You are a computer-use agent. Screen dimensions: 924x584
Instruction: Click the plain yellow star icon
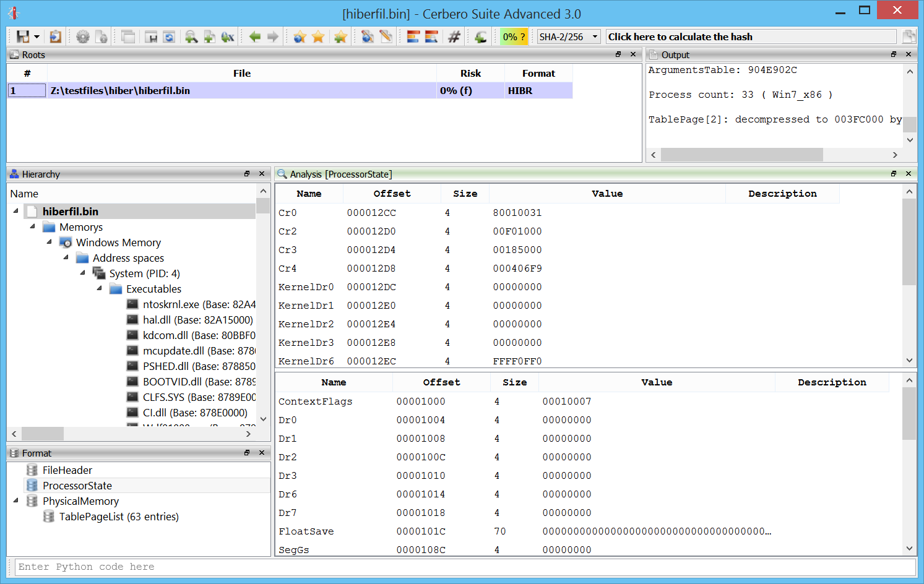point(318,37)
